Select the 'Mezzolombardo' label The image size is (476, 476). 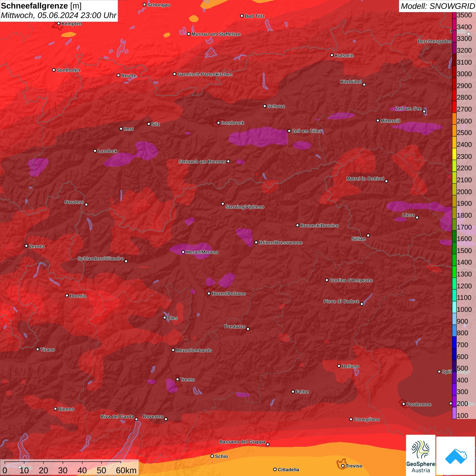coord(194,350)
